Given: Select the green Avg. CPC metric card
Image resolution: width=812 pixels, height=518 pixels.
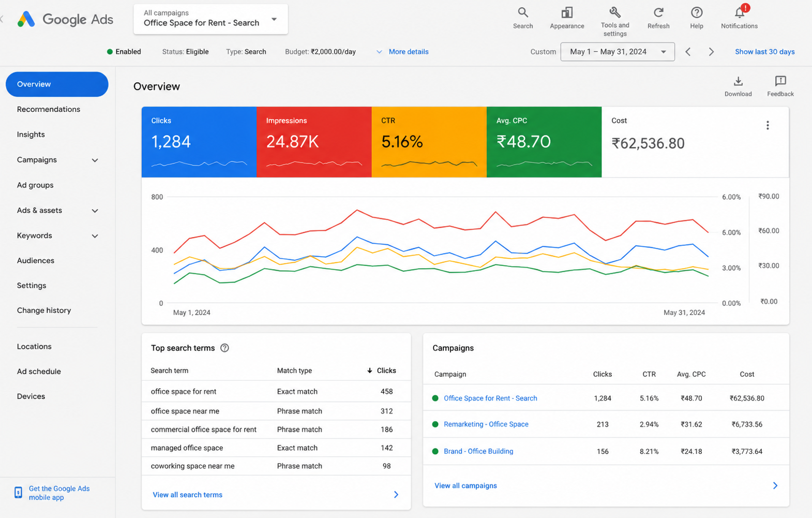Looking at the screenshot, I should point(544,142).
